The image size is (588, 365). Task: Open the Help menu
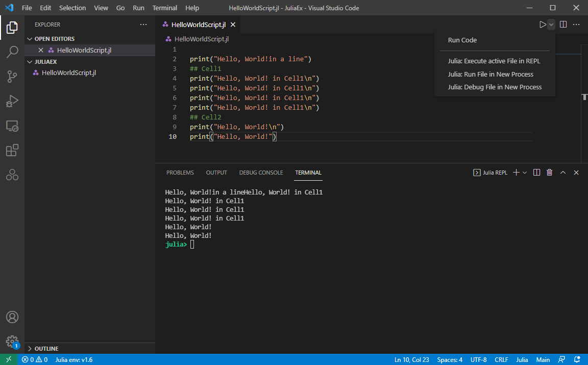(192, 8)
